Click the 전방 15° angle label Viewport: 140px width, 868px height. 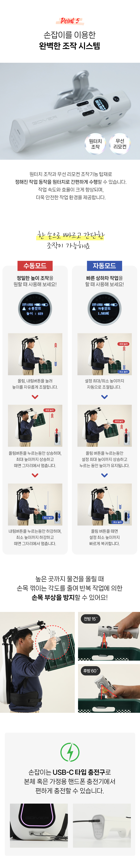tap(90, 619)
